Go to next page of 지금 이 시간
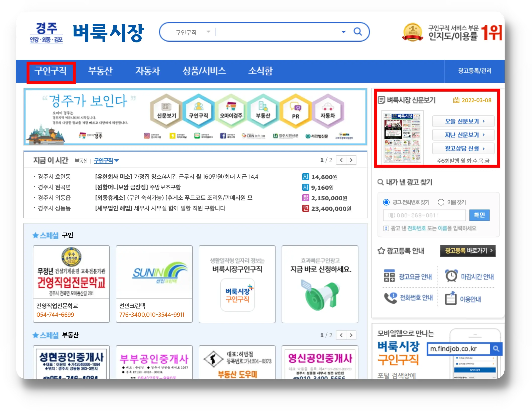This screenshot has width=532, height=411. (x=351, y=160)
